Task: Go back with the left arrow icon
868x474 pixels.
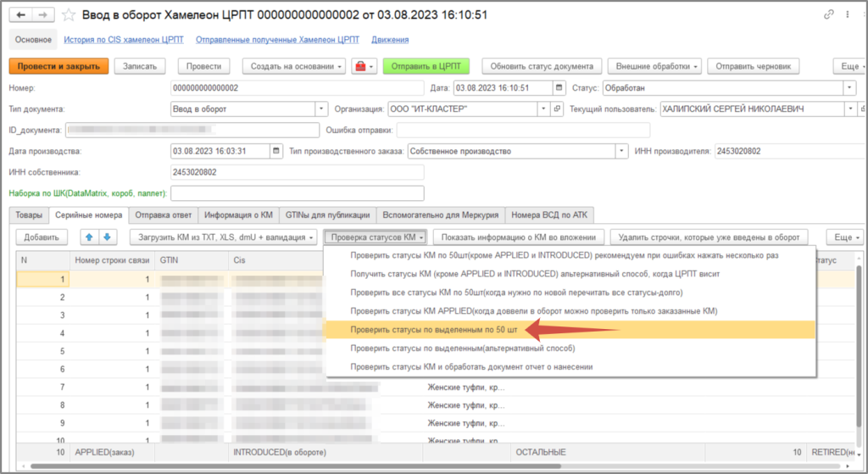Action: coord(20,15)
